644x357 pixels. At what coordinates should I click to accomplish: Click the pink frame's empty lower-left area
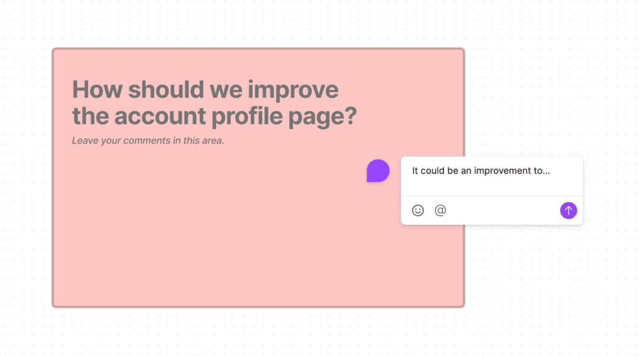point(126,264)
